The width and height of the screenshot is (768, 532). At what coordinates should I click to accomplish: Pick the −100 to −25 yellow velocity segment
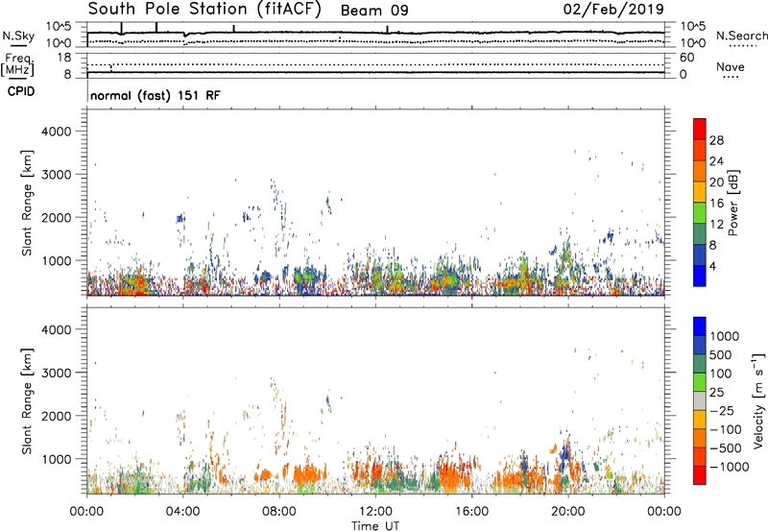[x=700, y=420]
